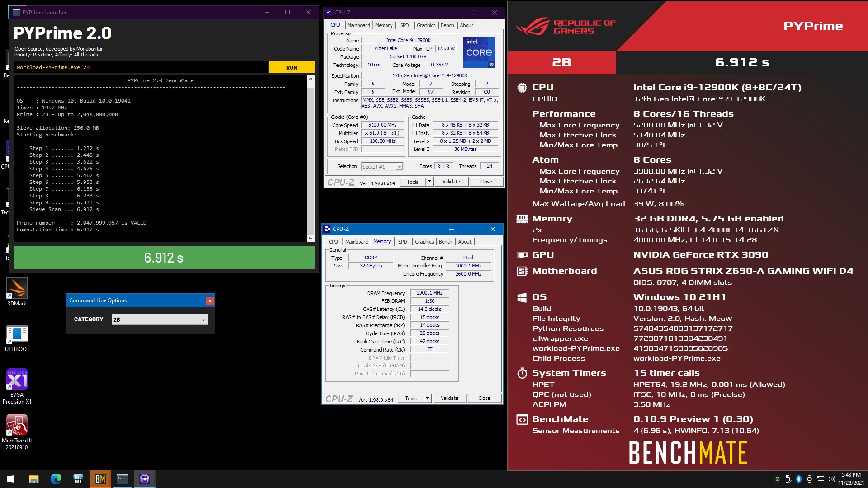The width and height of the screenshot is (868, 488).
Task: Click the CAS# Latency 14.0 clocks value
Action: (x=429, y=309)
